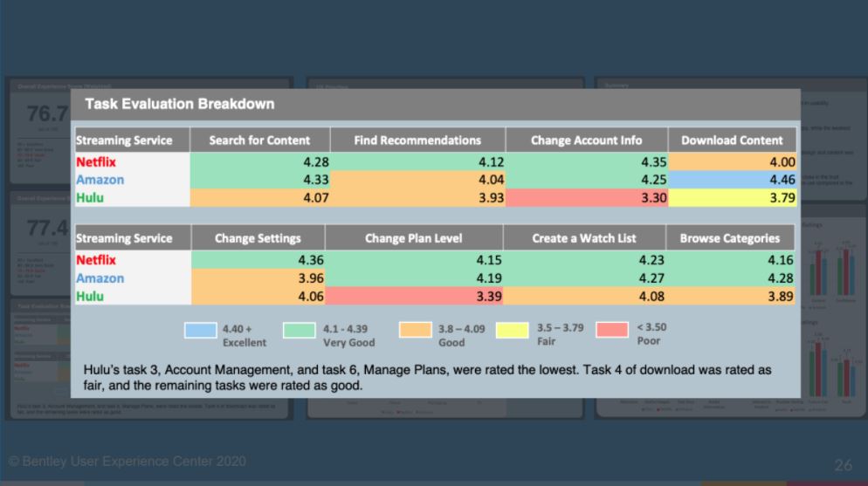Click Hulu Change Plan Level value 3.39
This screenshot has height=486, width=868.
489,297
